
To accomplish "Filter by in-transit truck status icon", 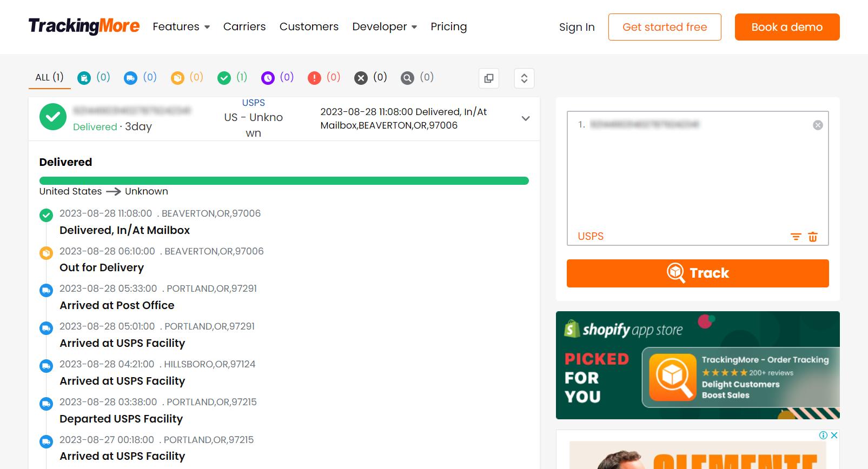I will pos(130,78).
